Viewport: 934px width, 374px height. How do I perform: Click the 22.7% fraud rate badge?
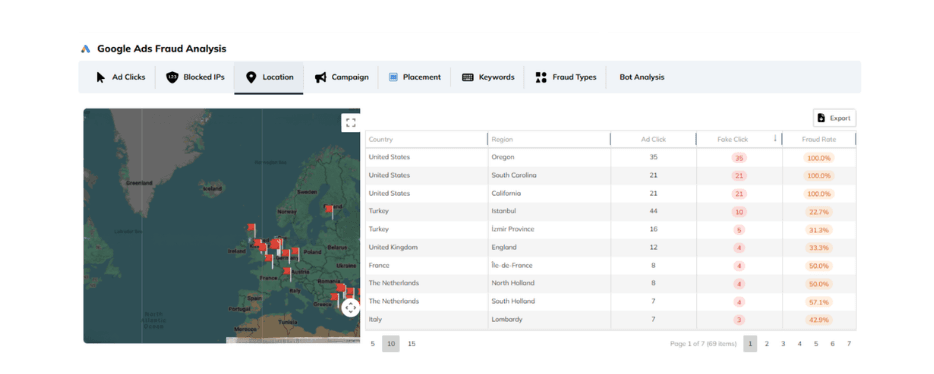pyautogui.click(x=818, y=211)
